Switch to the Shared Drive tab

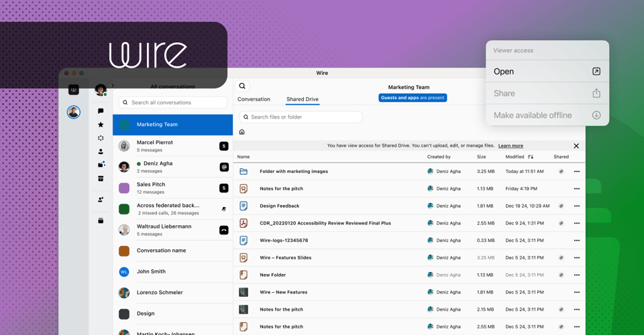click(x=303, y=99)
